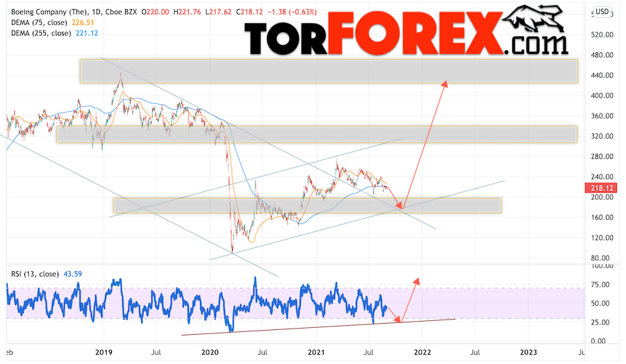Click the 320.00 price axis label
This screenshot has width=626, height=364.
[x=602, y=136]
